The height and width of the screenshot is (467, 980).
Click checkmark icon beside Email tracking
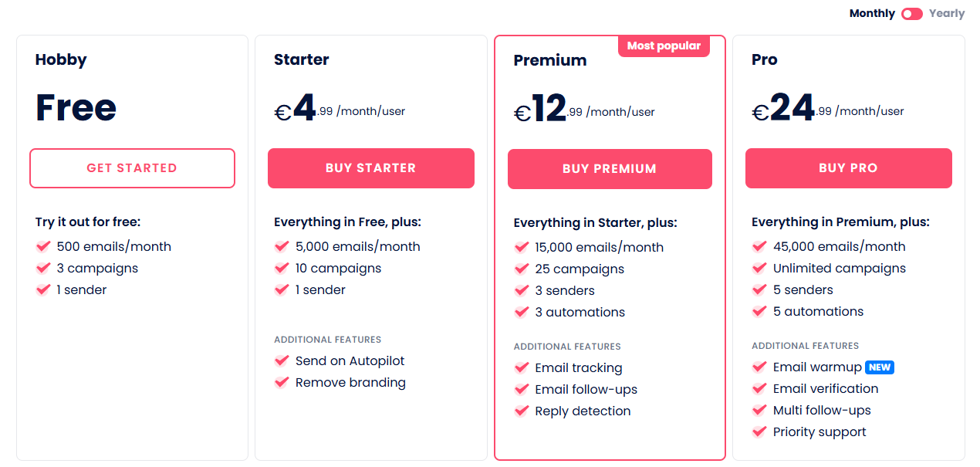(x=522, y=368)
